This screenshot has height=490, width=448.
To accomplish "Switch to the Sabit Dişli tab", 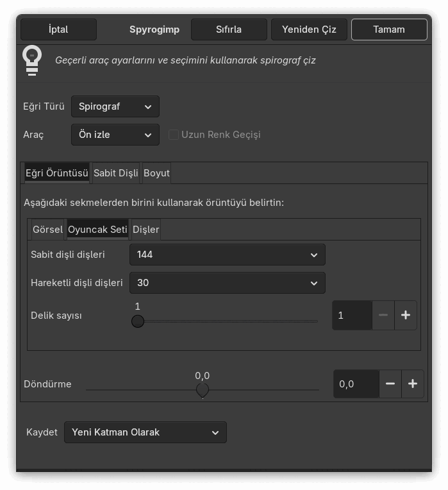I will [116, 173].
